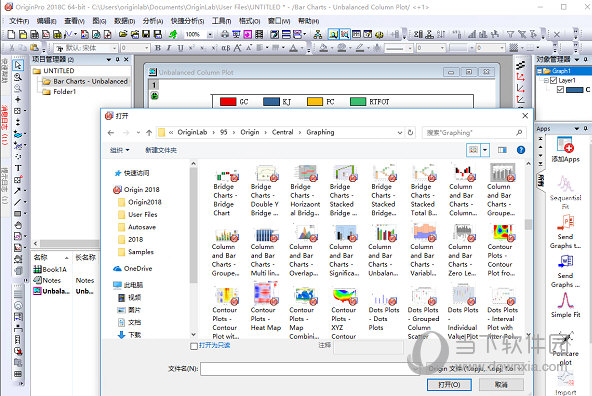The width and height of the screenshot is (592, 396).
Task: Toggle the preview pane icon in dialog
Action: (502, 150)
